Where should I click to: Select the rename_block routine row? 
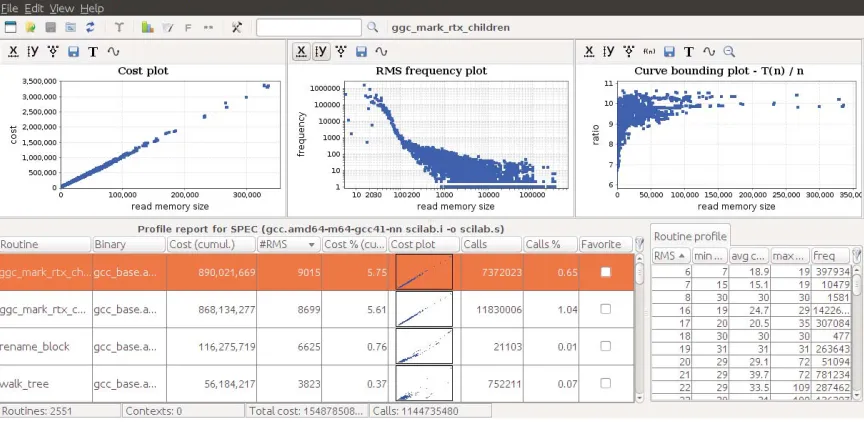coord(317,346)
